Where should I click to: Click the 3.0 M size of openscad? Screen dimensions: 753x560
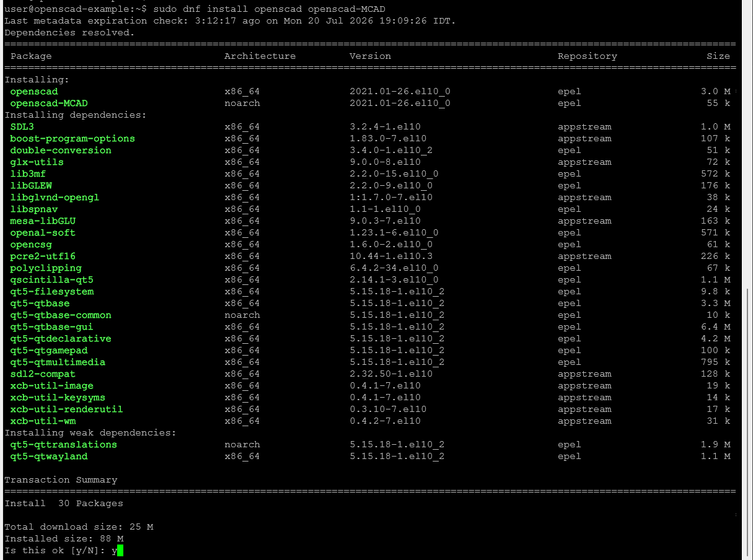click(x=715, y=92)
